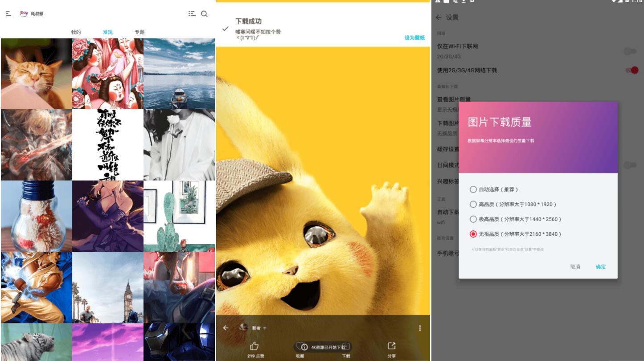Tap the app logo avatar beside 耗叔额
This screenshot has width=644, height=361.
click(x=24, y=13)
